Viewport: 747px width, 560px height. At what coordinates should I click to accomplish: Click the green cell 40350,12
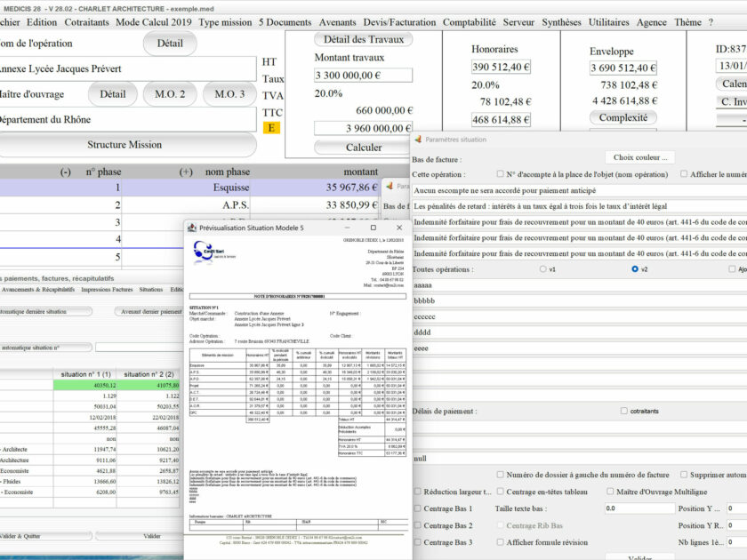pos(85,385)
